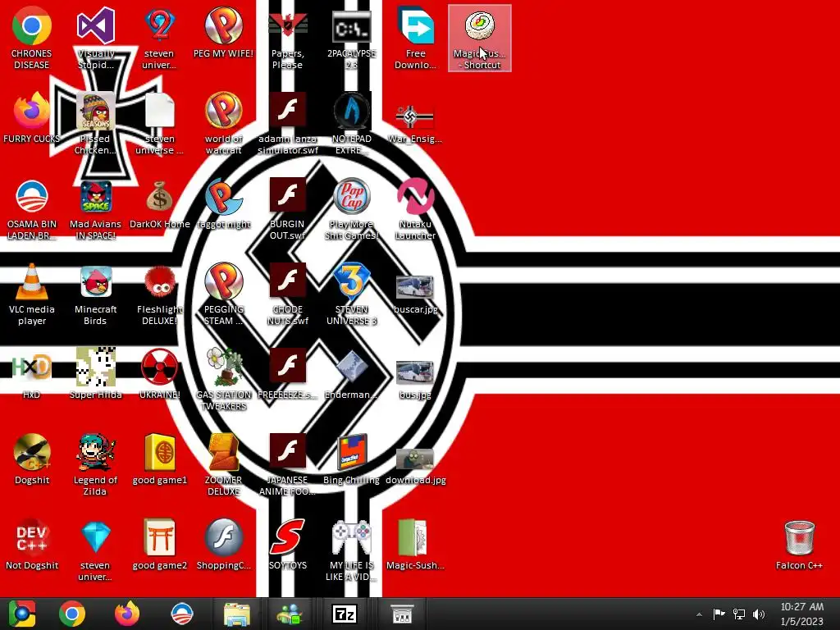Open the ZOOMER DELUXE desktop icon
The width and height of the screenshot is (840, 630).
click(223, 464)
